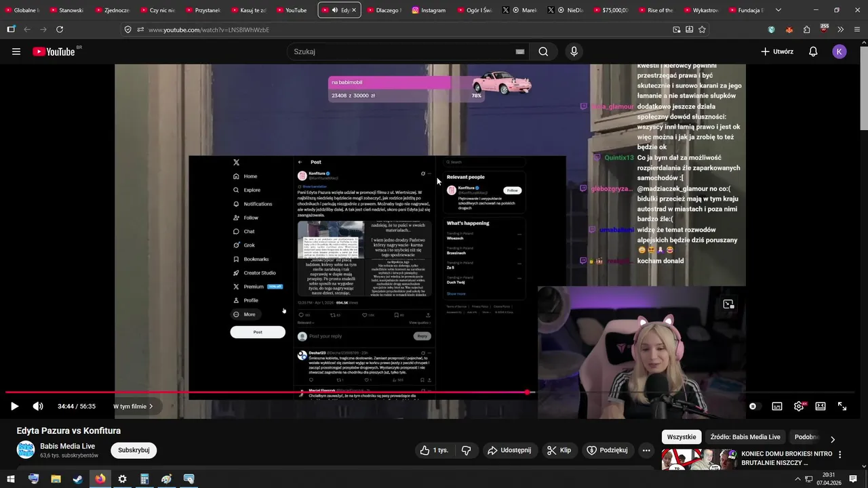
Task: Open the extensions puzzle icon
Action: pos(806,30)
